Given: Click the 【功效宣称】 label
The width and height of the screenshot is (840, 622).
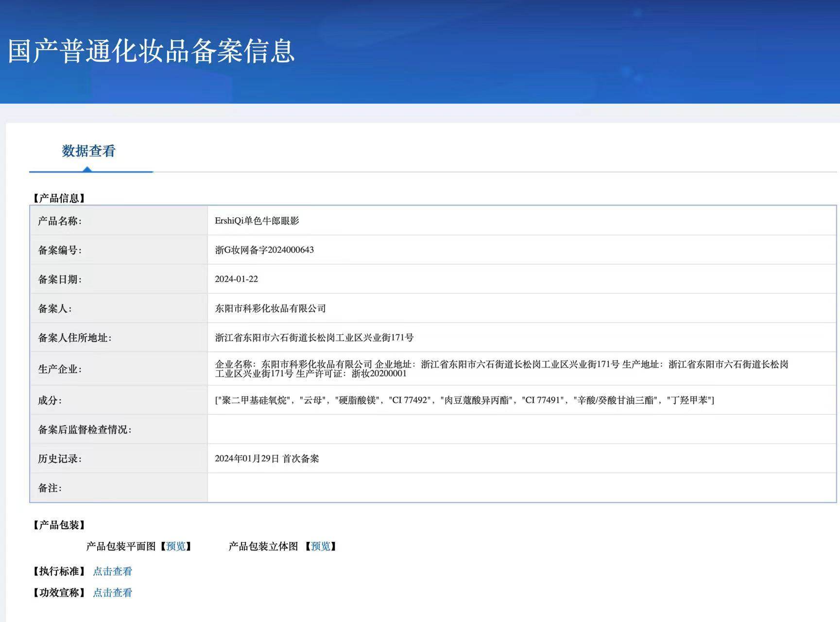Looking at the screenshot, I should pyautogui.click(x=59, y=593).
